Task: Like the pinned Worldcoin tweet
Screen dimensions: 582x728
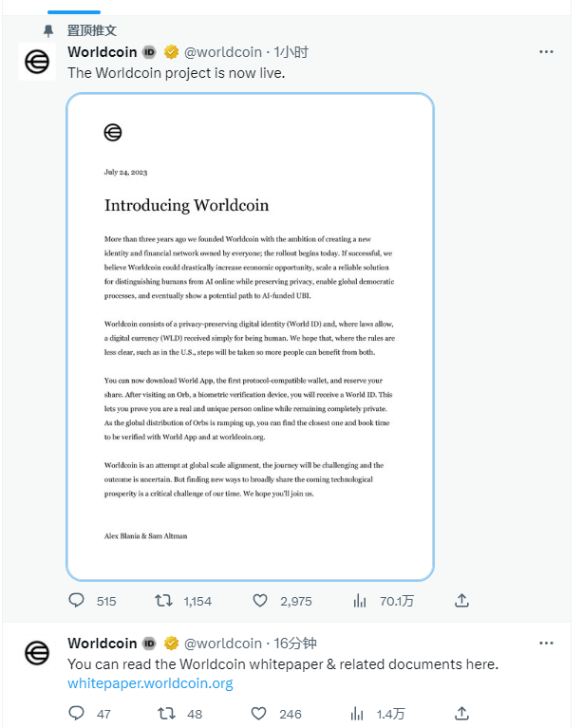Action: click(260, 601)
